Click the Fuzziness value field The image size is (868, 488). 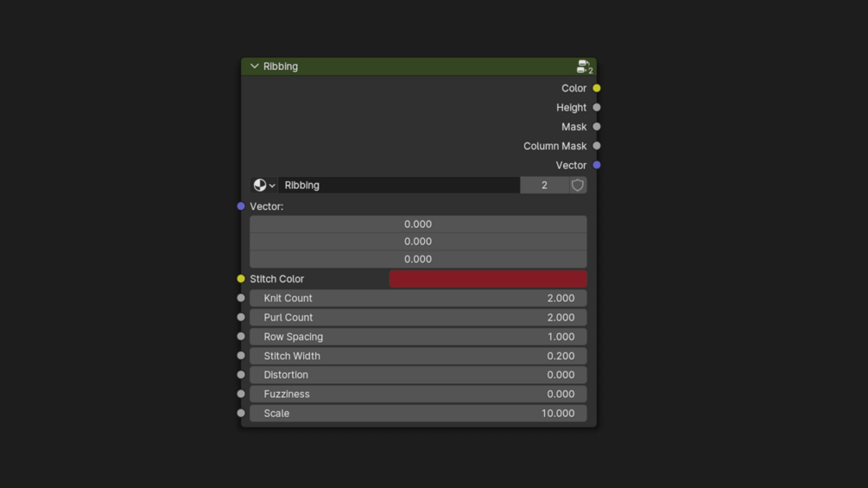pos(418,394)
